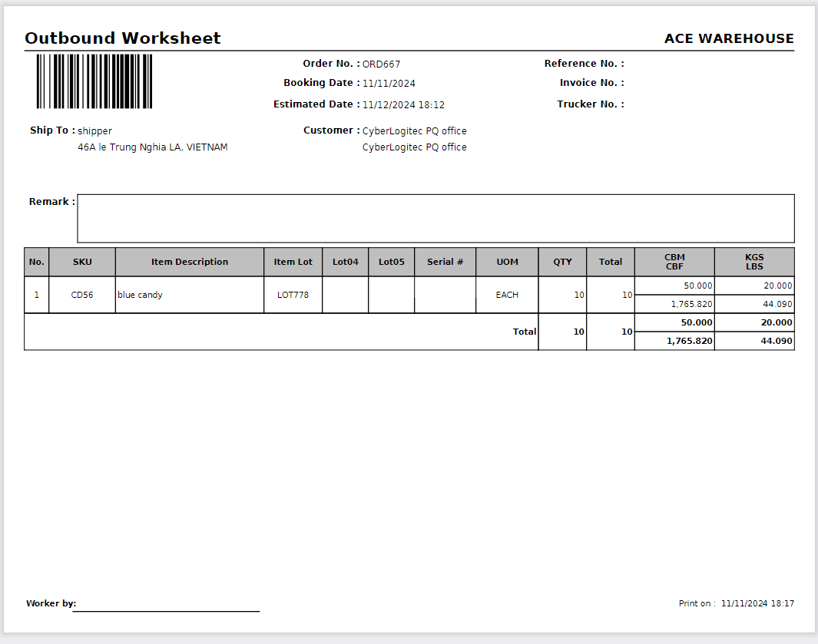The image size is (818, 644).
Task: Click the SKU column header
Action: pos(82,262)
